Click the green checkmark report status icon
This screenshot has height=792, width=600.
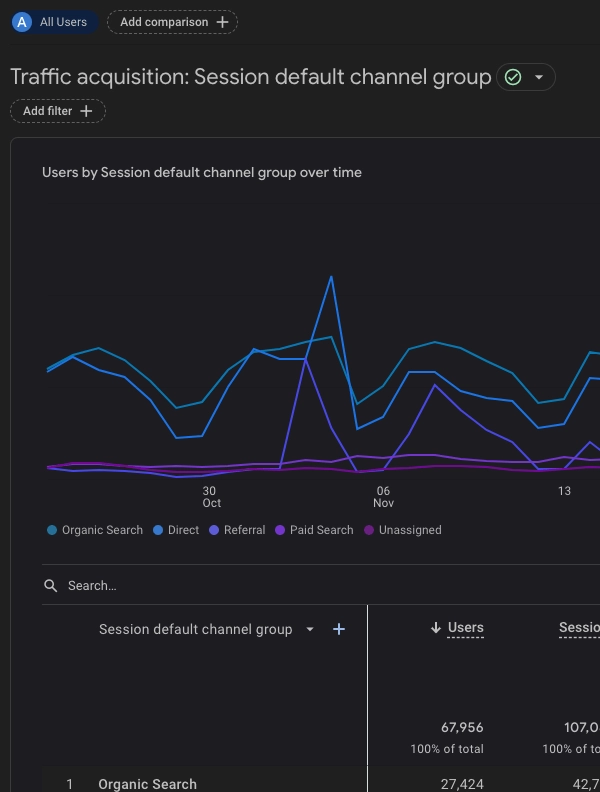[513, 77]
